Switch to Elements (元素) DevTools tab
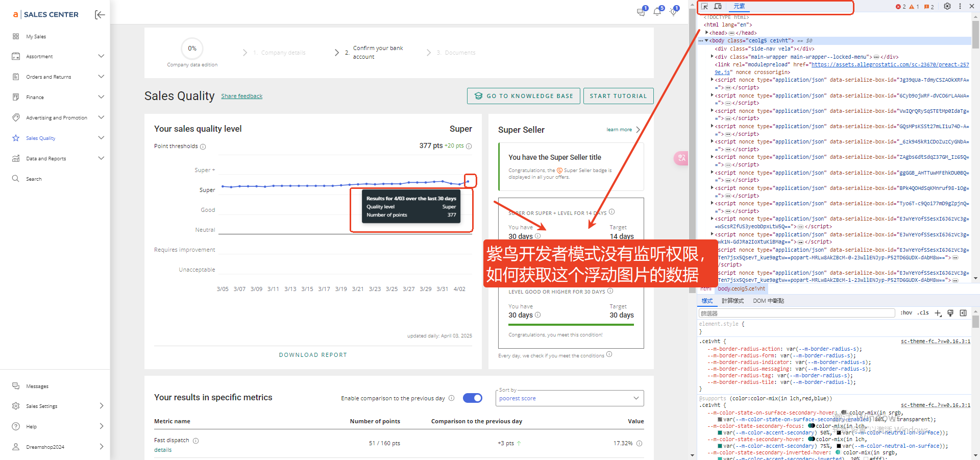980x460 pixels. pos(739,7)
